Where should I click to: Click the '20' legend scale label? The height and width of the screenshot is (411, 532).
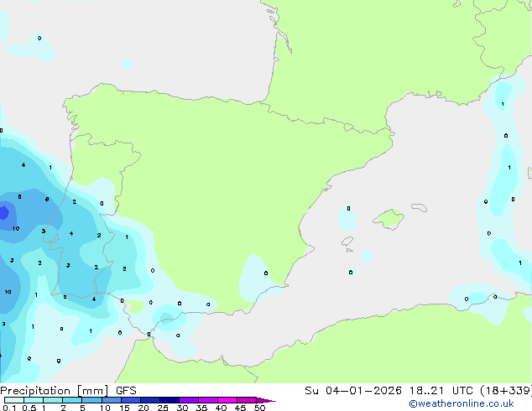(x=143, y=408)
